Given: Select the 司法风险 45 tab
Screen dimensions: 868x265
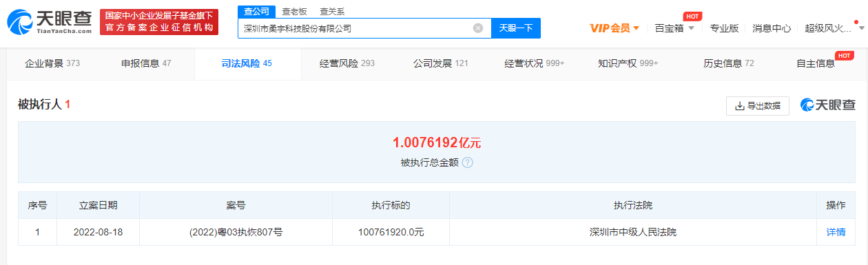Looking at the screenshot, I should 247,63.
